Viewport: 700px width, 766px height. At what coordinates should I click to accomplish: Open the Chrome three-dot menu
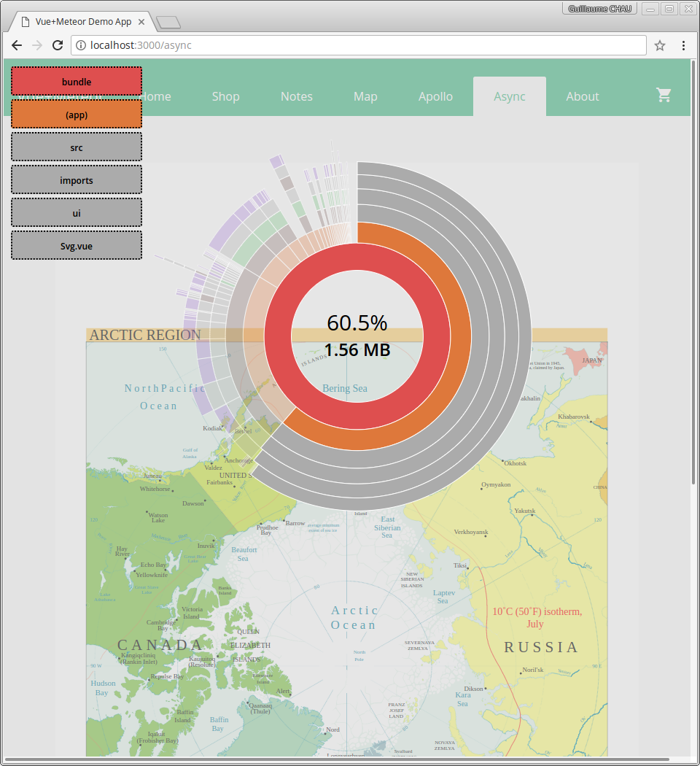tap(683, 45)
